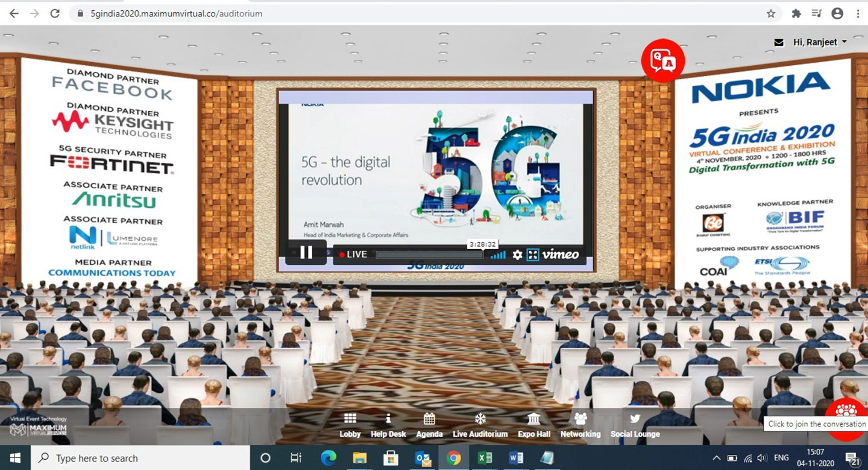Click the COAI association logo
This screenshot has height=470, width=868.
(x=719, y=266)
